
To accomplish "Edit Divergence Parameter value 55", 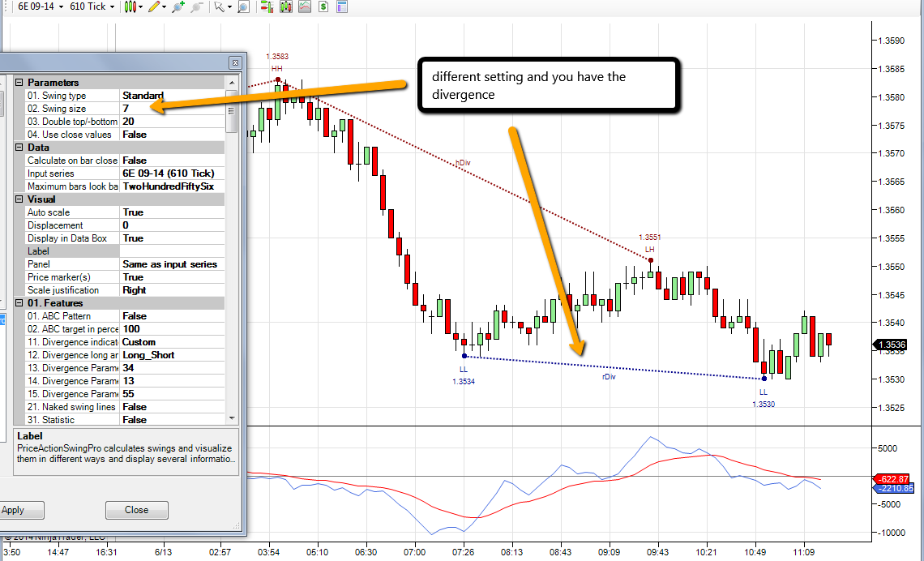I will 173,394.
